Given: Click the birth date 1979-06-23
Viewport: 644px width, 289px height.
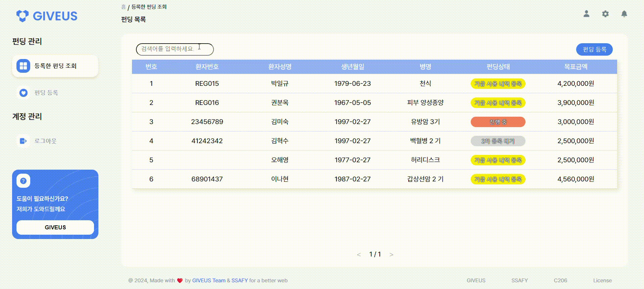Looking at the screenshot, I should (x=353, y=83).
